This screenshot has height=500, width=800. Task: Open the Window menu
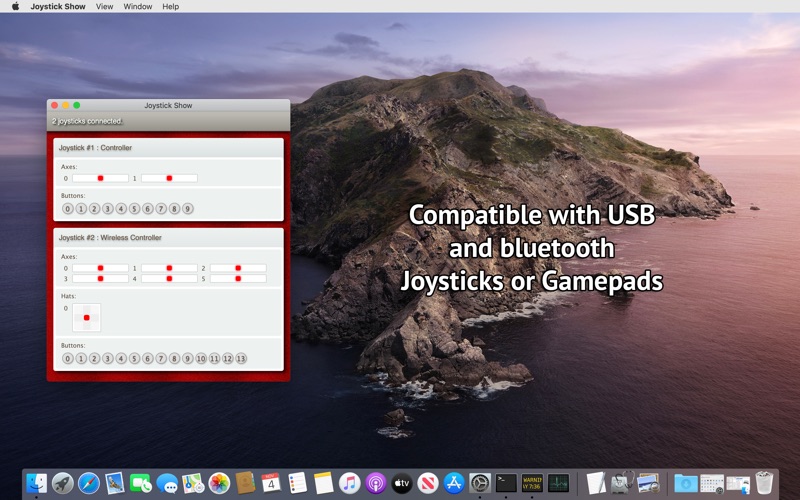[138, 7]
